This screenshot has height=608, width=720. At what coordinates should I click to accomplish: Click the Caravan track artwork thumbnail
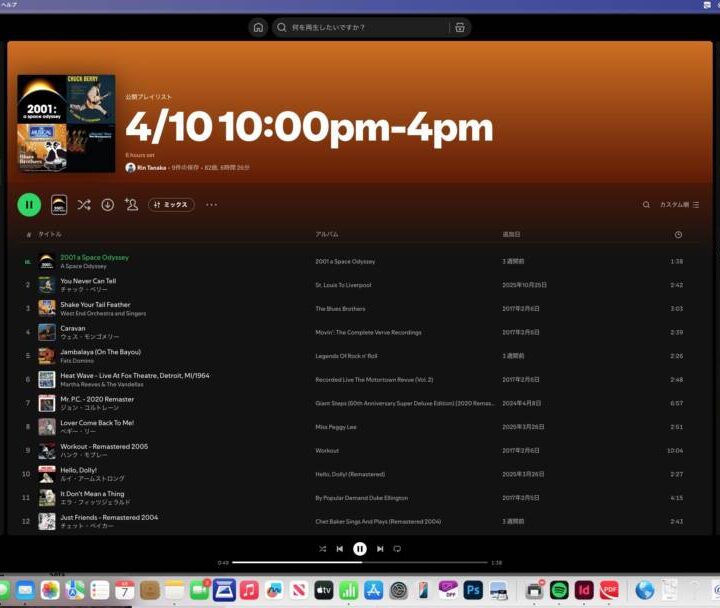pyautogui.click(x=47, y=332)
